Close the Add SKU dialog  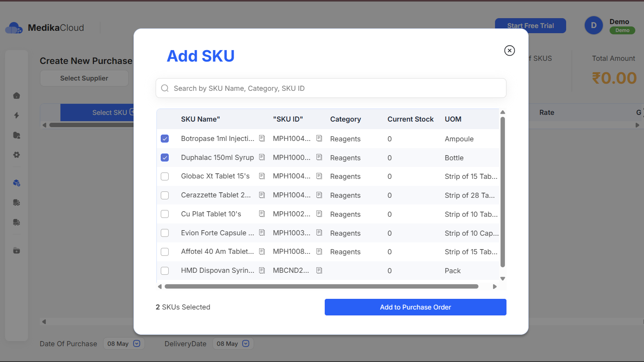tap(509, 51)
